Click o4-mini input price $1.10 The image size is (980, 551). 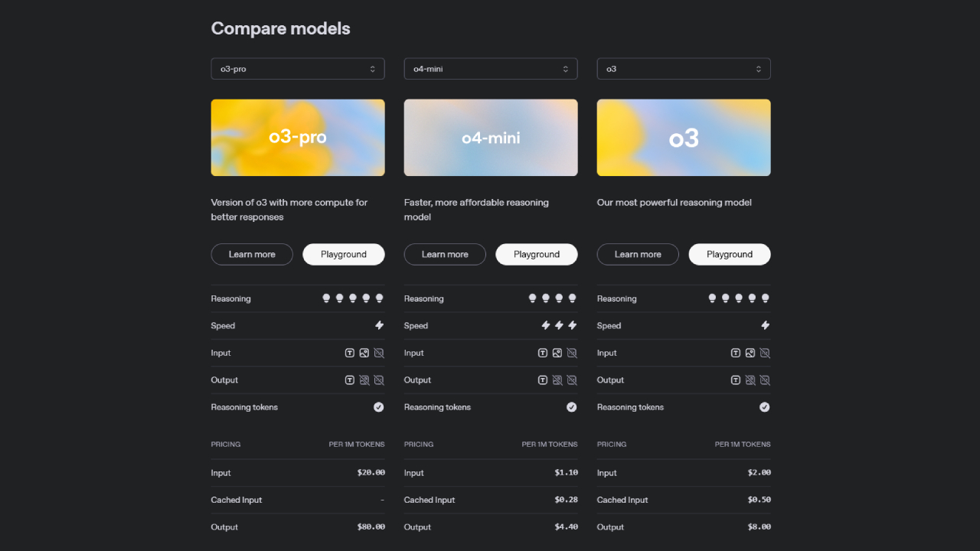tap(567, 473)
